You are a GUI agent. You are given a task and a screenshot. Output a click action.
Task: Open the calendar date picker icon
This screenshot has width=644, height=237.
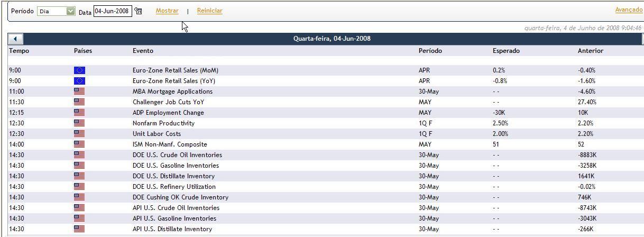pos(138,11)
